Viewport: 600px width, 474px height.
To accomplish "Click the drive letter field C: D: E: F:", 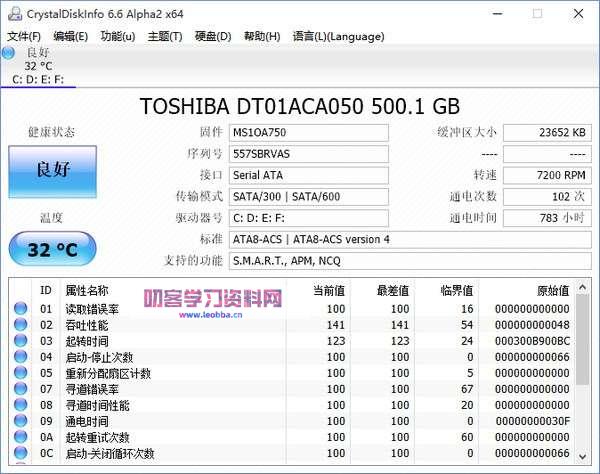I will click(x=309, y=218).
